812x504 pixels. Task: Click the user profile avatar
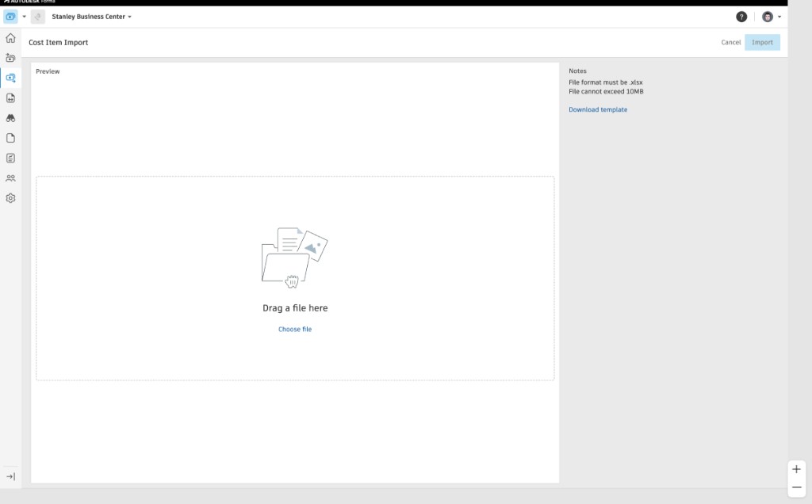[768, 17]
